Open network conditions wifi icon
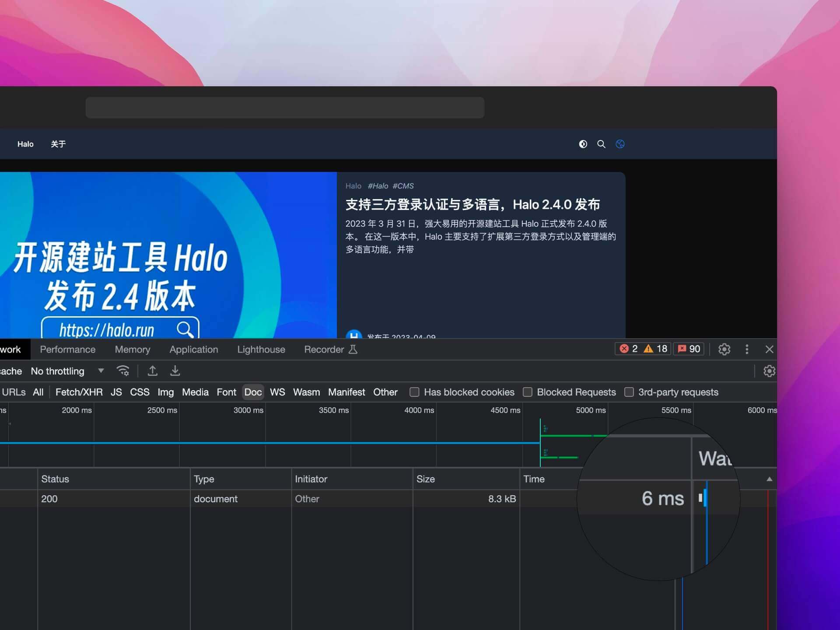The width and height of the screenshot is (840, 630). [123, 371]
